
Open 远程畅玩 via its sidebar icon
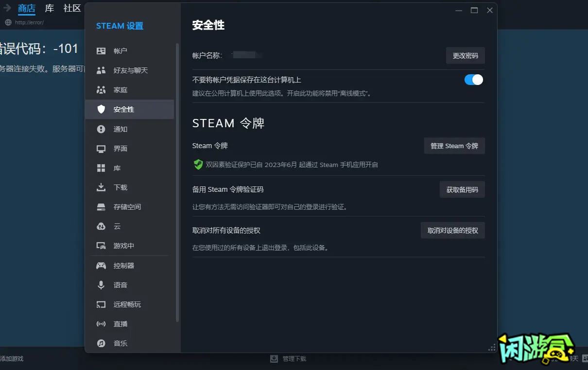[101, 304]
